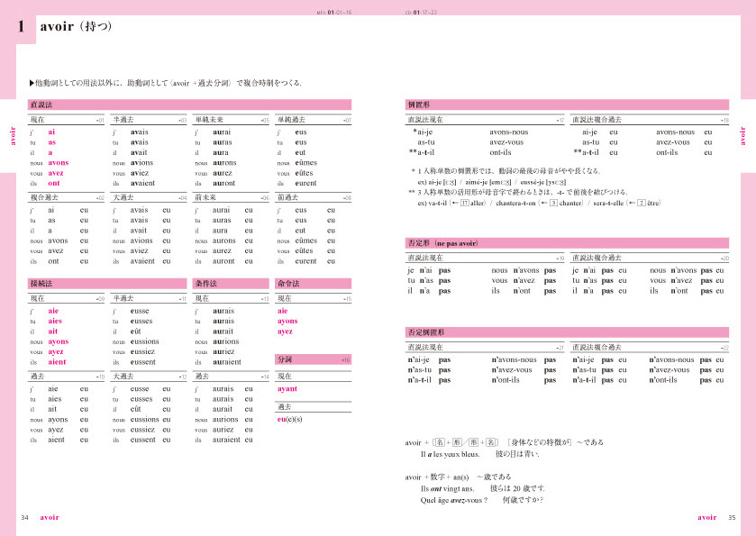756x536 pixels.
Task: Click the example line starting 'ex) va-t-il'
Action: 539,203
